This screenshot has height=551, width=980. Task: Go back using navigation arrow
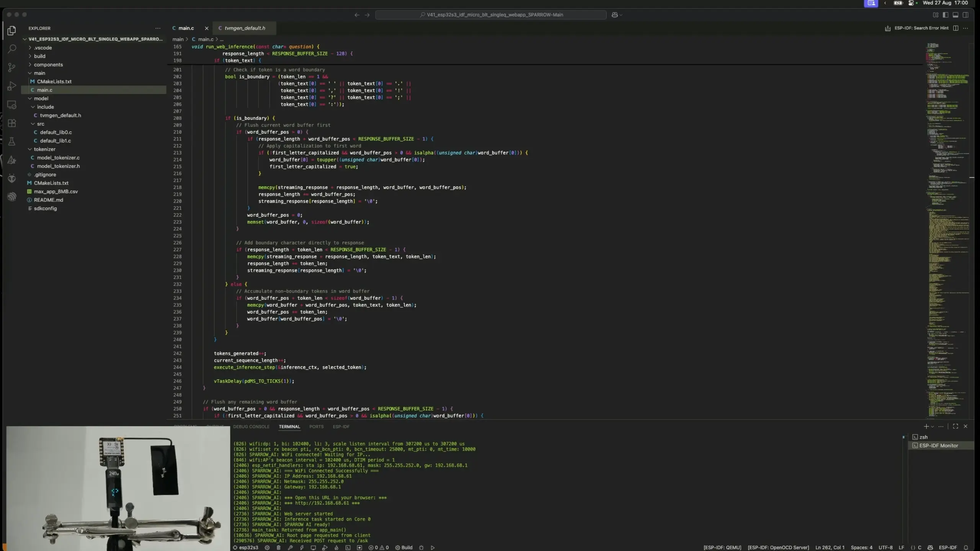click(357, 15)
